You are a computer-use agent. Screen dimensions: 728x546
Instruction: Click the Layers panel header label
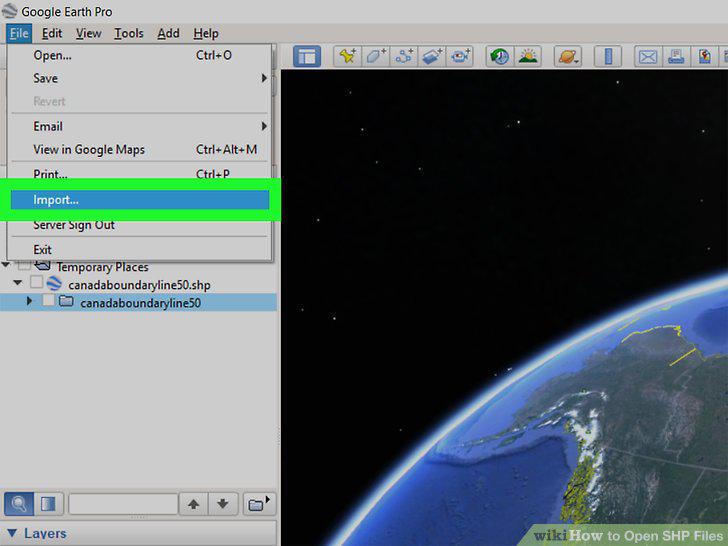coord(45,533)
